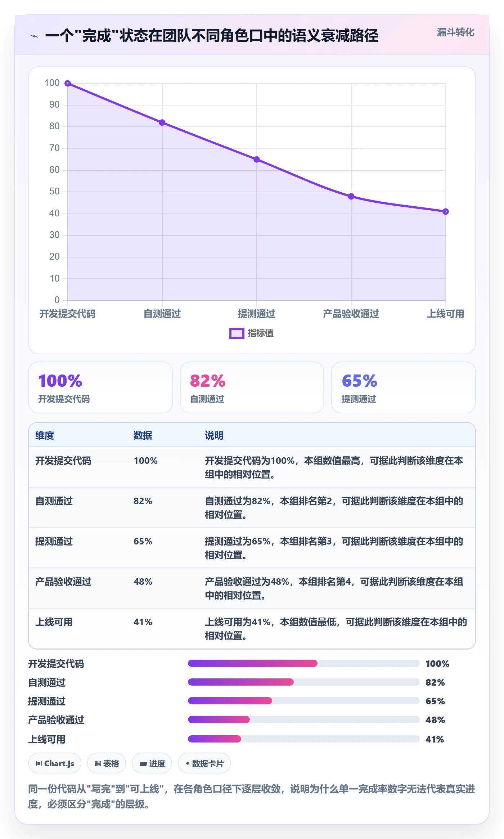Open the 65% 提测通过 data card

click(x=404, y=387)
